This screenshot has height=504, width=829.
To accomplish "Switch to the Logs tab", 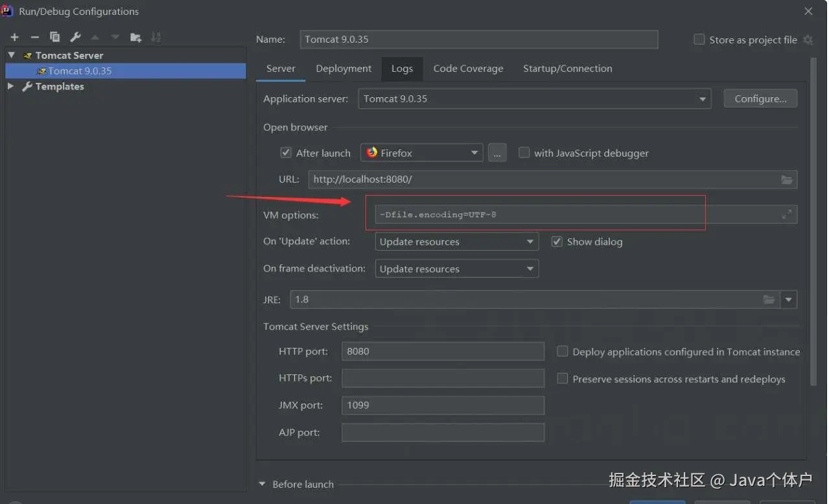I will (x=402, y=69).
